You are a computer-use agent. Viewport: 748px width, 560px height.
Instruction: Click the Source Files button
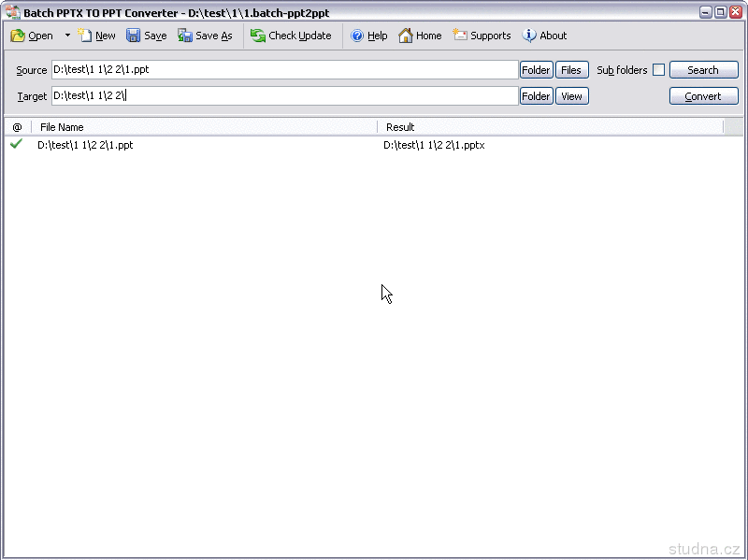tap(572, 69)
